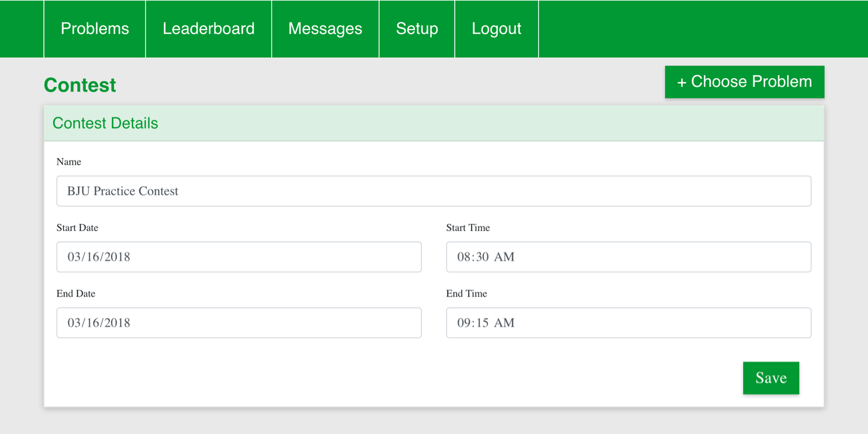Click the Start Date label

click(78, 228)
